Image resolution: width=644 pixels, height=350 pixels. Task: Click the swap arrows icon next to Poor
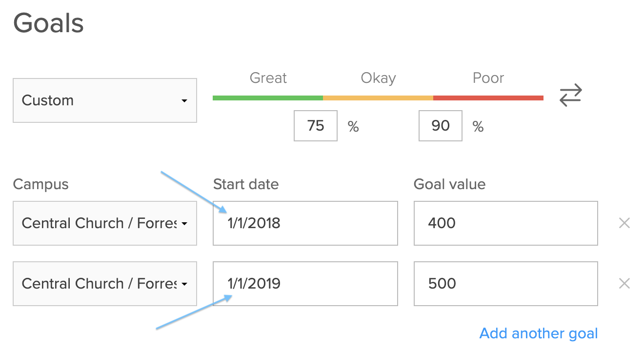pyautogui.click(x=570, y=95)
